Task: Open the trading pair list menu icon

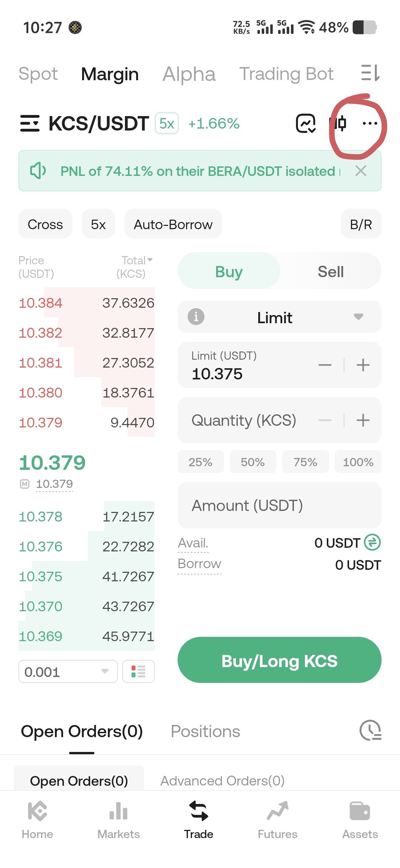Action: coord(30,123)
